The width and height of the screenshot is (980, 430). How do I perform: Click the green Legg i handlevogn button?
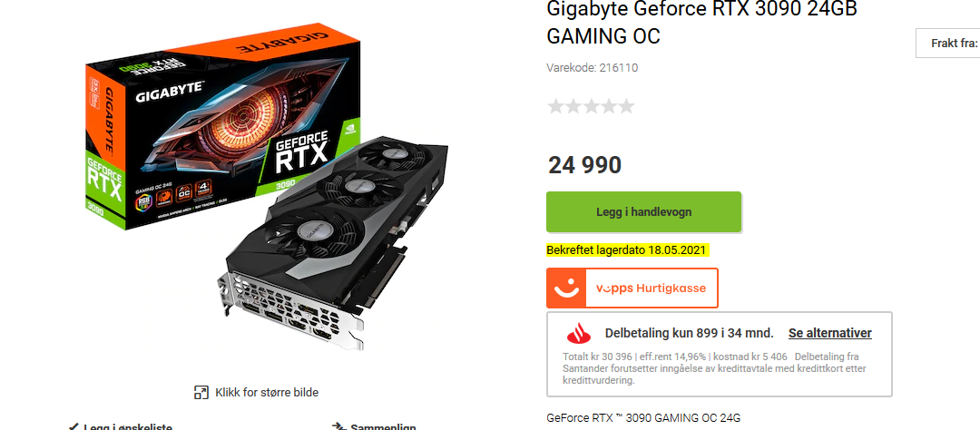(x=643, y=212)
